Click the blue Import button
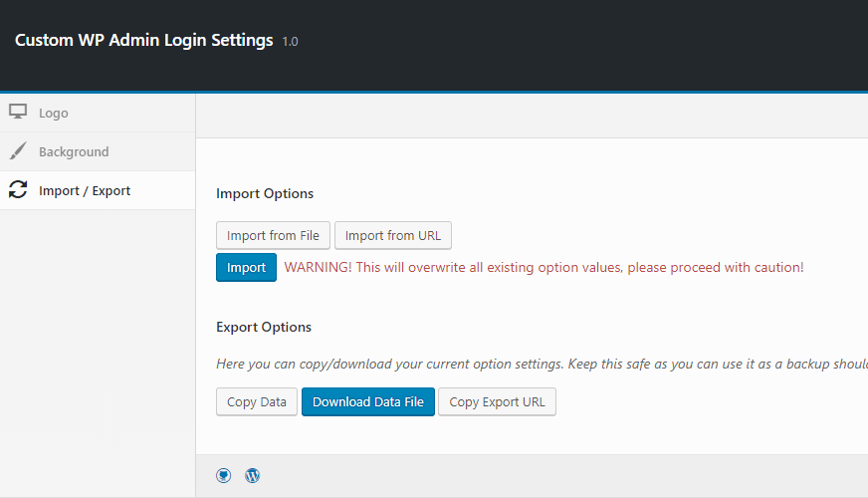This screenshot has height=498, width=868. click(246, 268)
